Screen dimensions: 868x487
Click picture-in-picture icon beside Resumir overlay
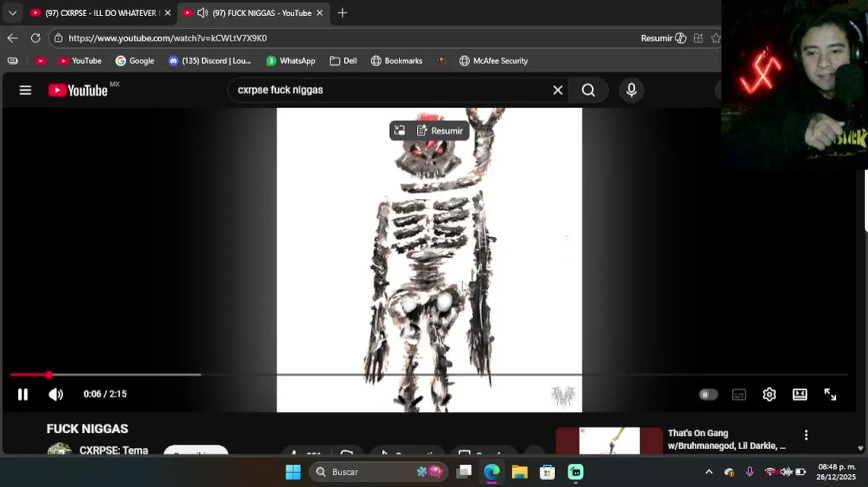[400, 131]
